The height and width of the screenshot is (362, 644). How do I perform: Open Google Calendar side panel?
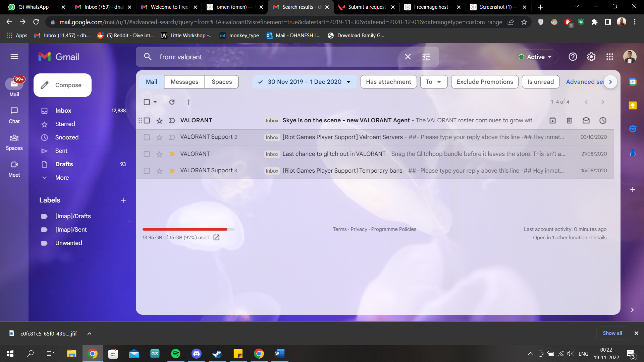633,82
